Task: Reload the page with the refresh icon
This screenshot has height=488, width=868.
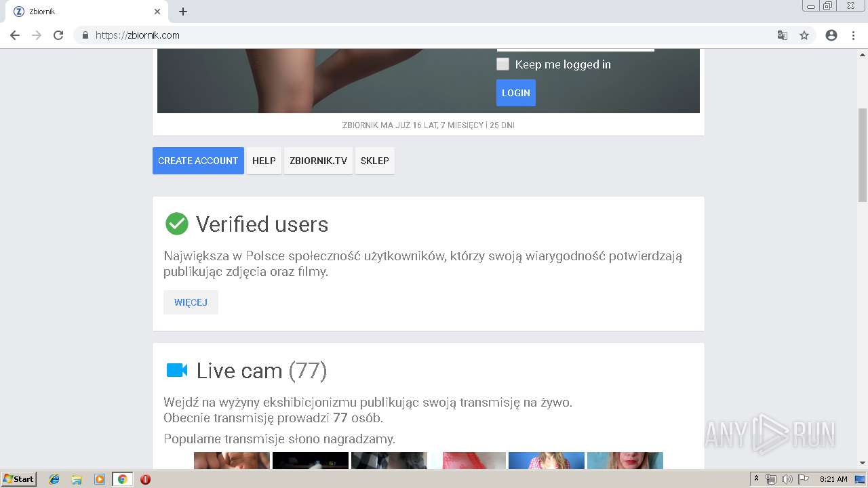Action: click(x=58, y=35)
